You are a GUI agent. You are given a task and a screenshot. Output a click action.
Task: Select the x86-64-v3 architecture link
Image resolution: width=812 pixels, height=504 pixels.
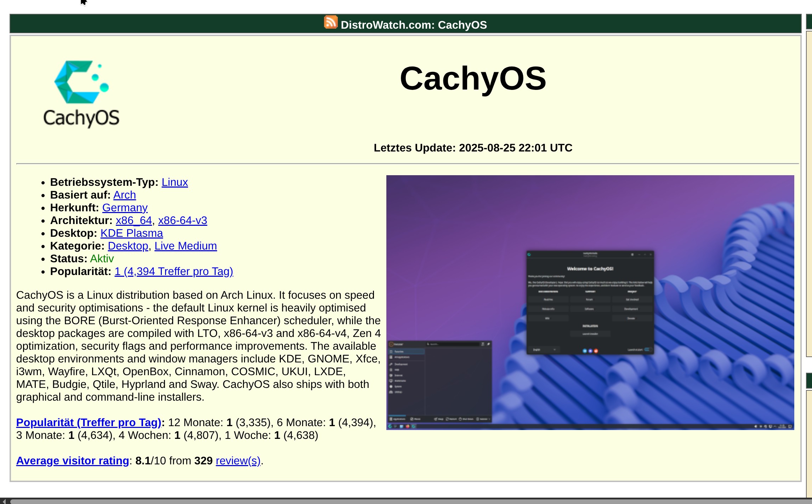[182, 220]
